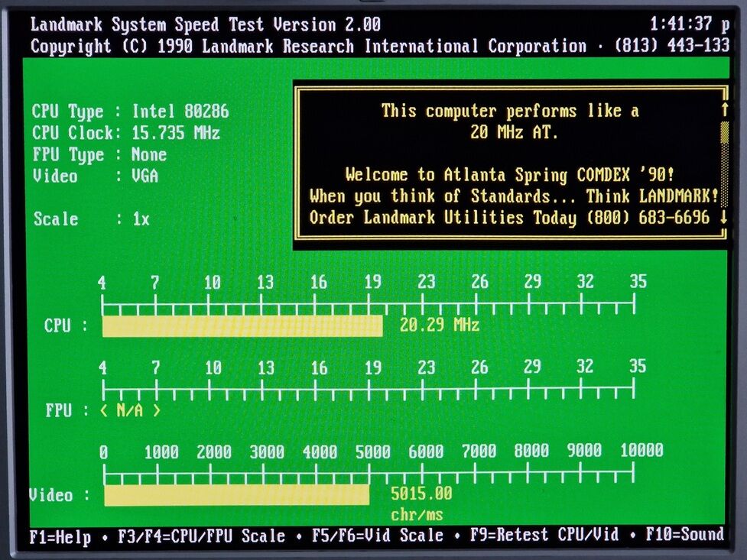Click the FPU Type None line
747x560 pixels.
point(99,155)
